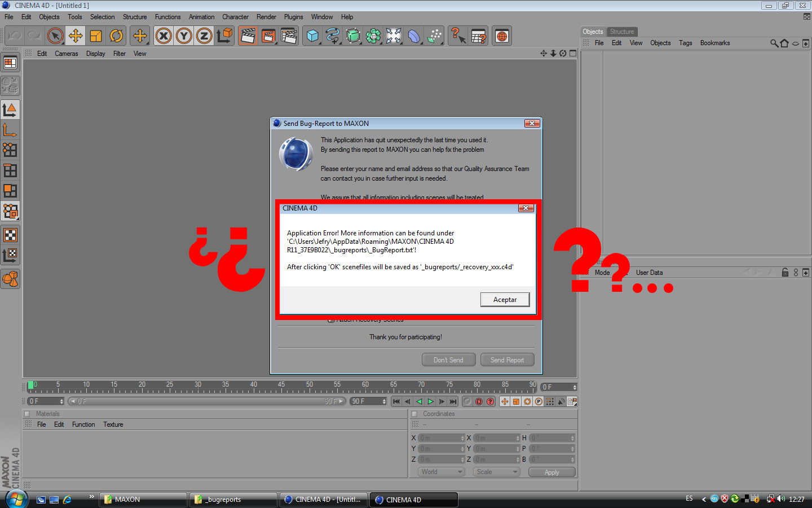The height and width of the screenshot is (508, 812).
Task: Click the timeline preview range slider bar
Action: coord(206,401)
